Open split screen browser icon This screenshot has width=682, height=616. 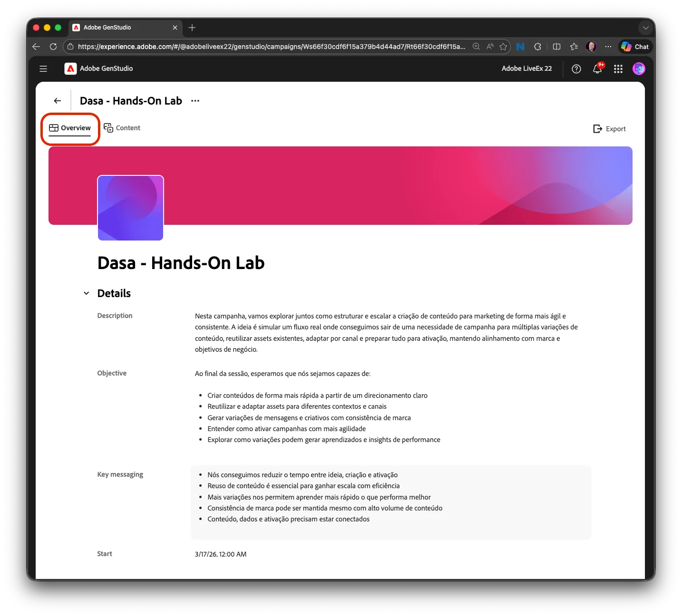[x=556, y=47]
